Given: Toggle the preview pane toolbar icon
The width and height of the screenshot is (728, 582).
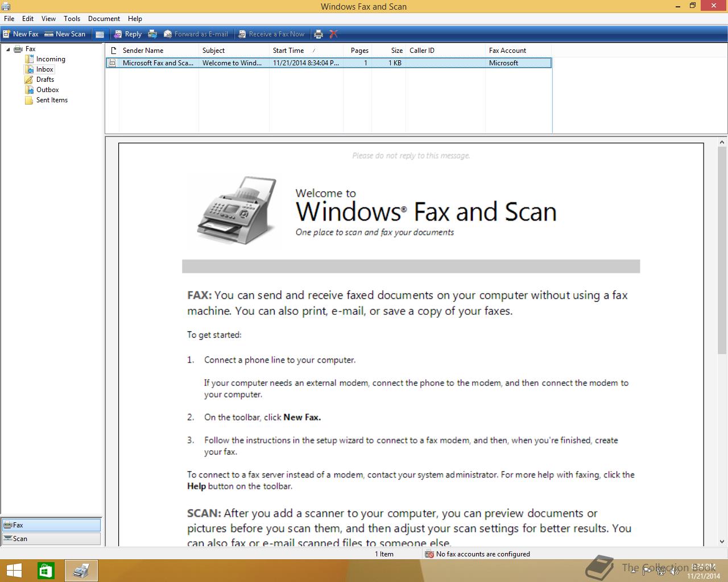Looking at the screenshot, I should (x=100, y=34).
